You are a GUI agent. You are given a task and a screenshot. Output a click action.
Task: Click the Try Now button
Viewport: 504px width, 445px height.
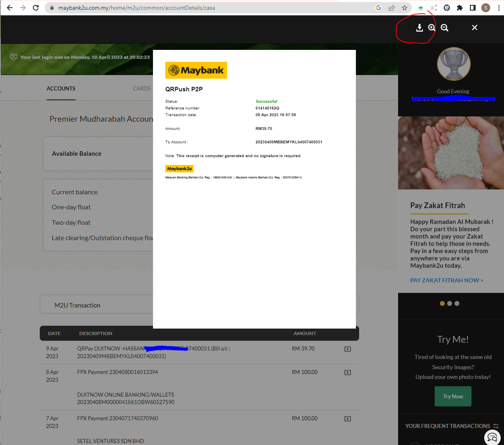[x=453, y=396]
